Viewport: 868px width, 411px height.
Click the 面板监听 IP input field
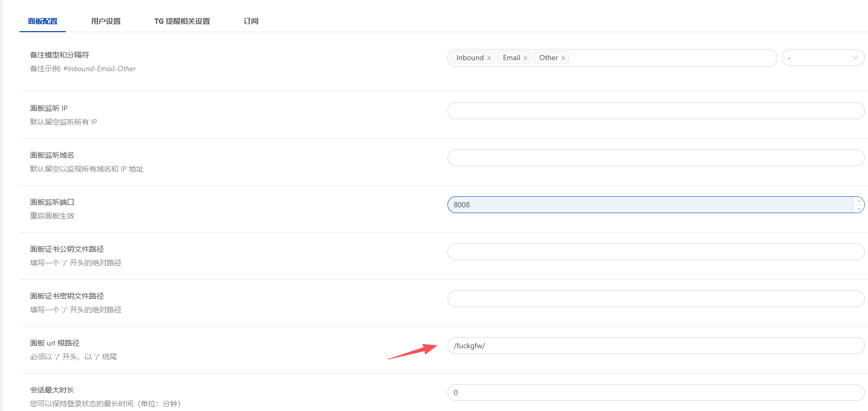pyautogui.click(x=656, y=111)
